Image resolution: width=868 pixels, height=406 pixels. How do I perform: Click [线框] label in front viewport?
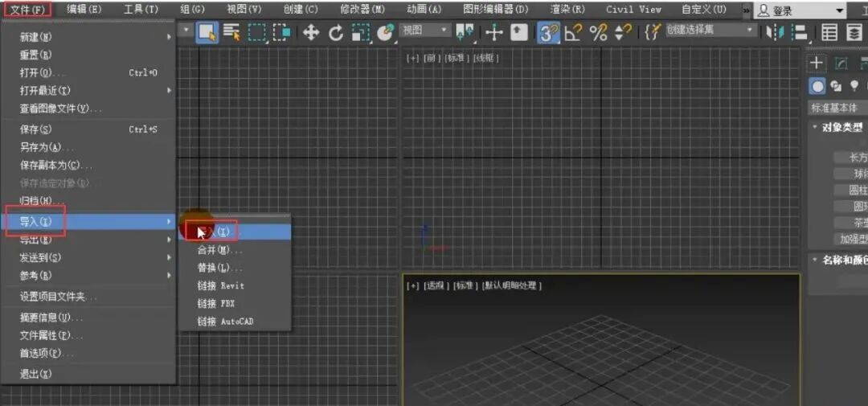[486, 58]
